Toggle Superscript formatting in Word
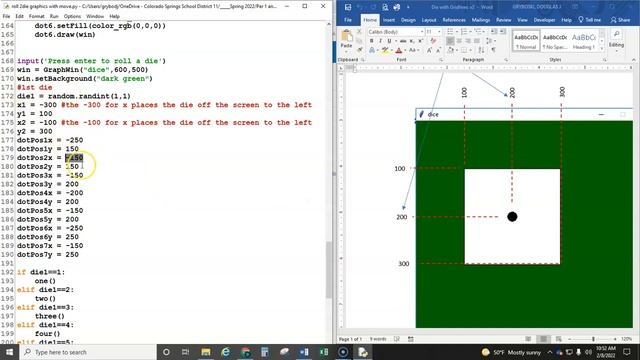The width and height of the screenshot is (640, 360). [x=420, y=41]
